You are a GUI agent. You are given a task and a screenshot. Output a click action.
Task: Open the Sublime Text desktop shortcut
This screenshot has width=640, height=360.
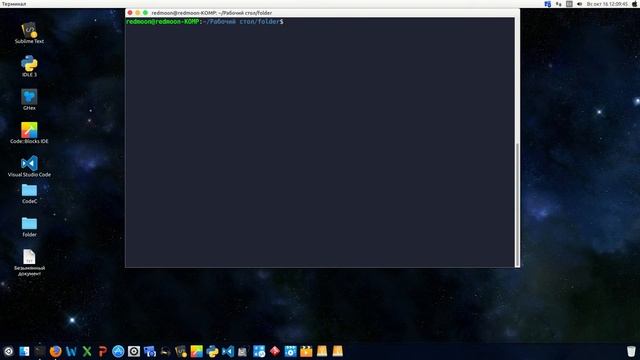pyautogui.click(x=29, y=33)
